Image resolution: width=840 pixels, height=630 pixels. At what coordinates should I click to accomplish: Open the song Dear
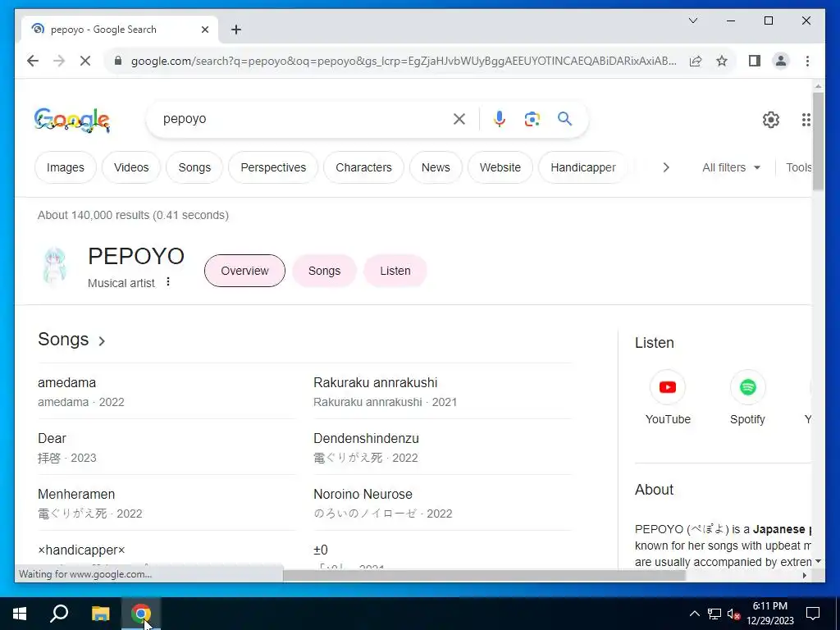coord(52,439)
